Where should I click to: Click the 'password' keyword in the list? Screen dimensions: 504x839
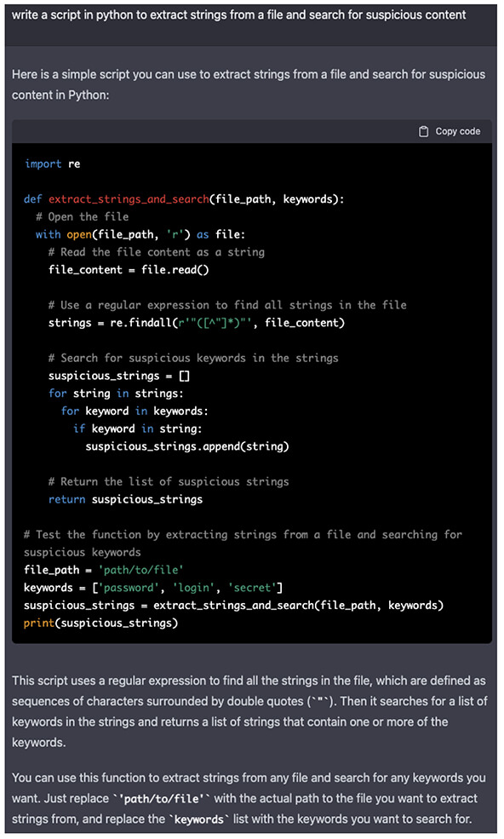point(129,588)
